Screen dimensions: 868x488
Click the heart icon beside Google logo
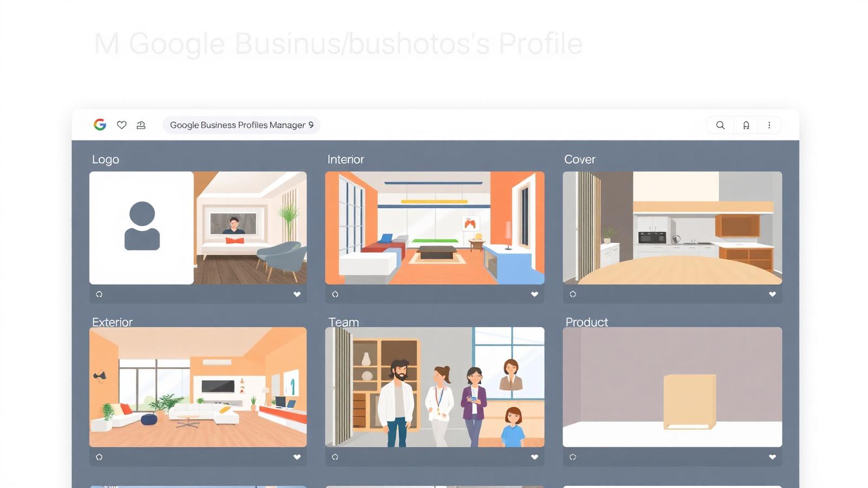122,125
